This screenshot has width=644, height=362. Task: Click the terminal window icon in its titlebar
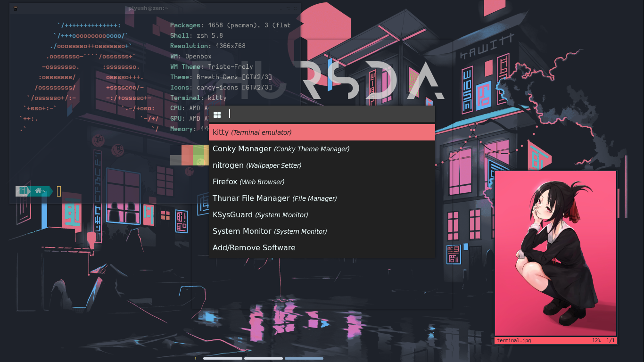(x=16, y=8)
